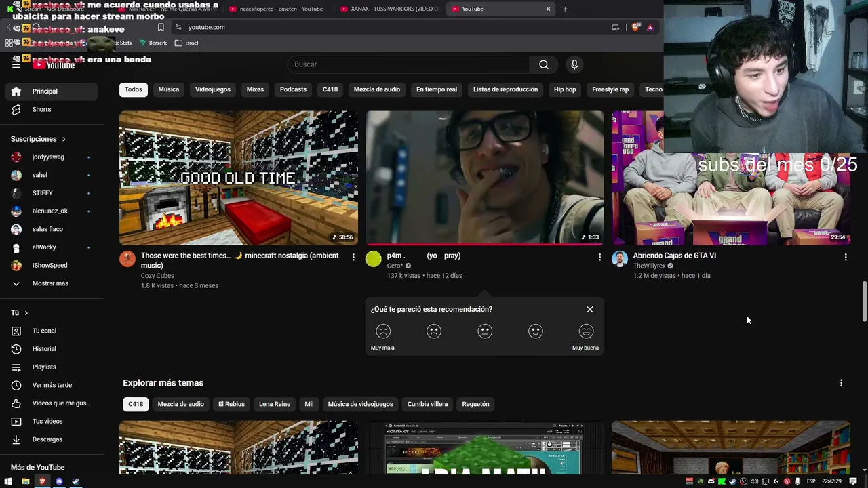Screen dimensions: 868x488
Task: Select the Todos filter chip
Action: click(134, 89)
